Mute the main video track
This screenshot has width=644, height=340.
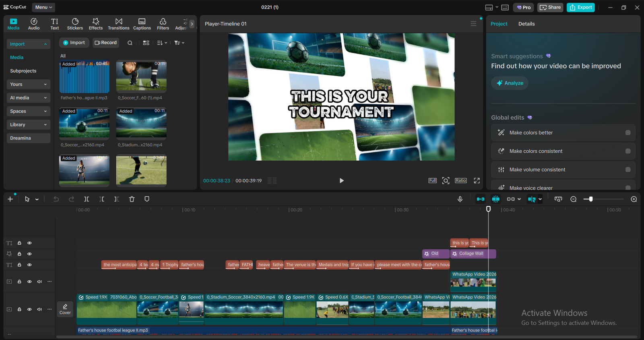39,309
